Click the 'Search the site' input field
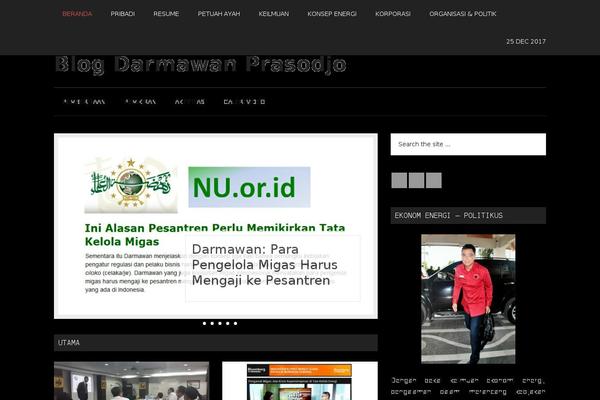 [x=468, y=144]
